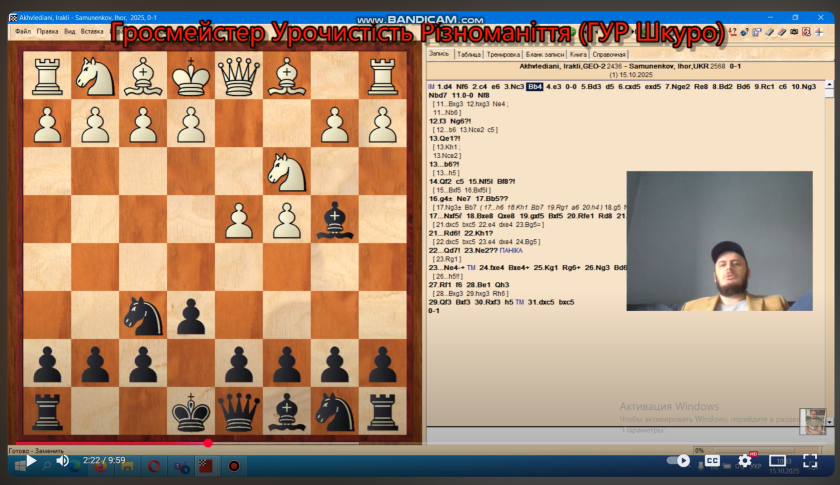Open the Правка menu
This screenshot has width=840, height=485.
click(48, 31)
